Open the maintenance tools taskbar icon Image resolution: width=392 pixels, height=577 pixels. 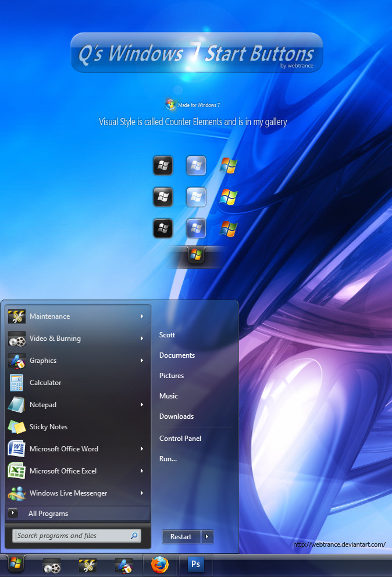88,565
